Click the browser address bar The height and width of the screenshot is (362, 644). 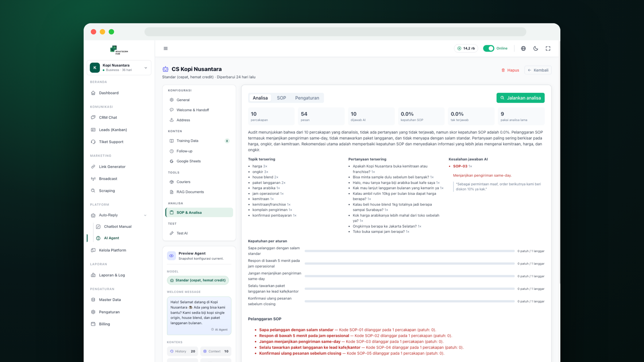pyautogui.click(x=335, y=32)
